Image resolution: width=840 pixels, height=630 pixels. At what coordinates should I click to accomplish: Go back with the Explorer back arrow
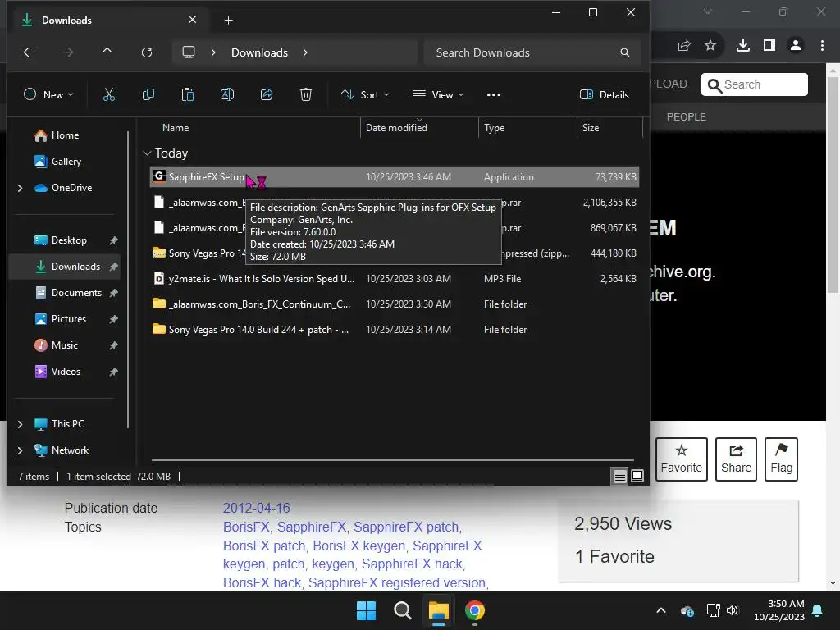29,52
